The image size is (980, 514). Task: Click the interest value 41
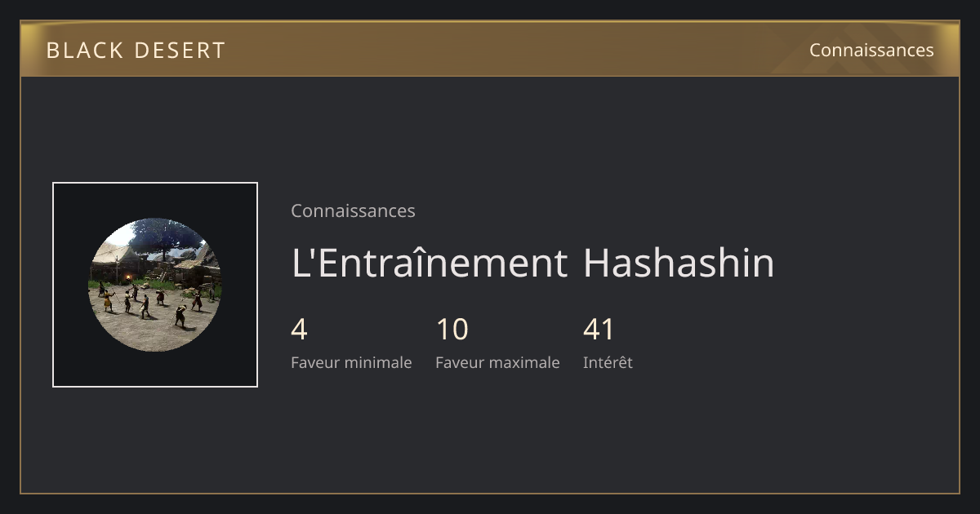point(599,330)
